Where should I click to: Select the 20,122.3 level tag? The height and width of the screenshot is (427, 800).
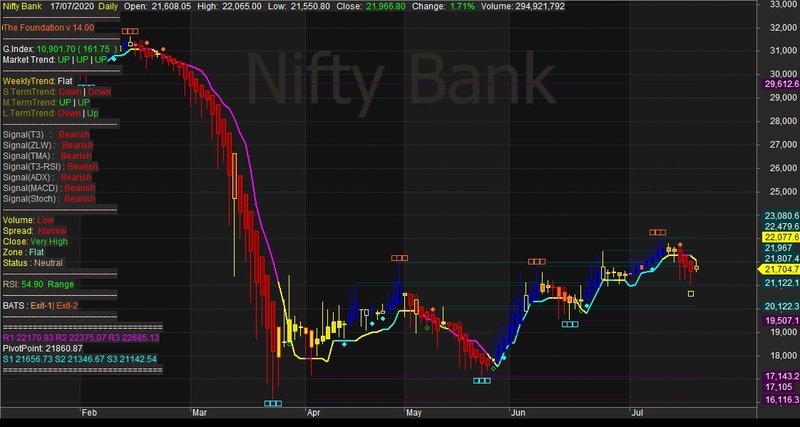781,307
